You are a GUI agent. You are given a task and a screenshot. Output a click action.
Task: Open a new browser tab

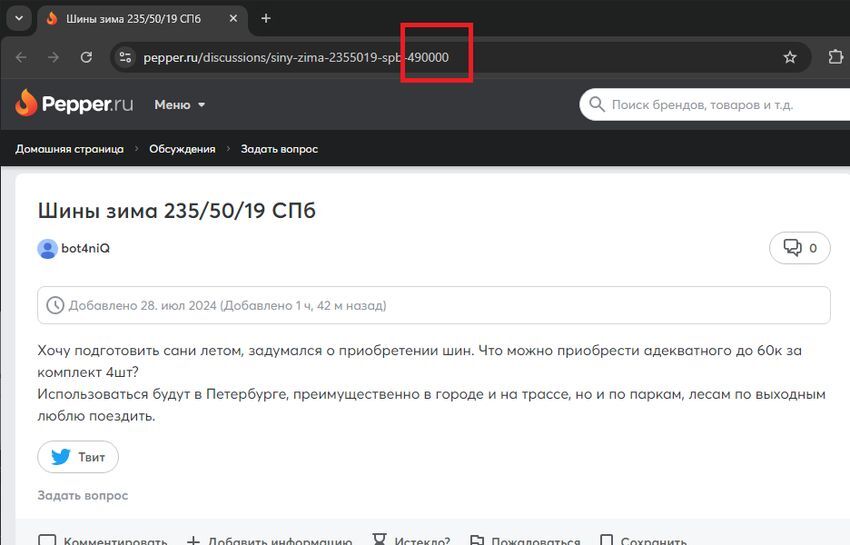click(266, 18)
